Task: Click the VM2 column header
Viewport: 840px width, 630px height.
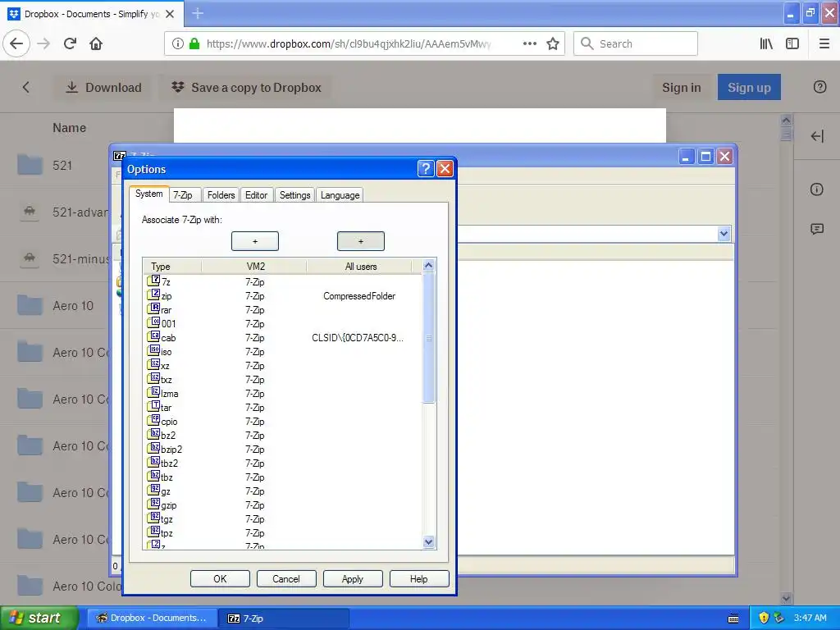Action: (254, 267)
